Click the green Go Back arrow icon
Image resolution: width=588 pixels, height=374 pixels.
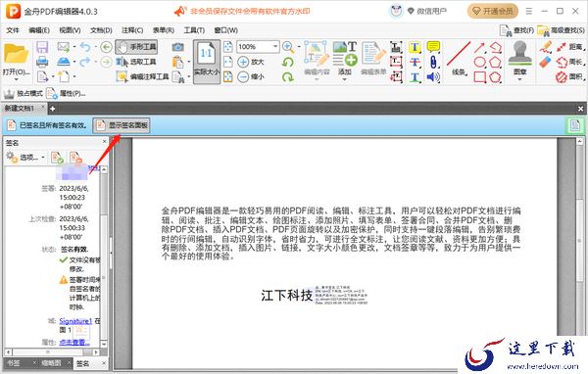(x=107, y=47)
